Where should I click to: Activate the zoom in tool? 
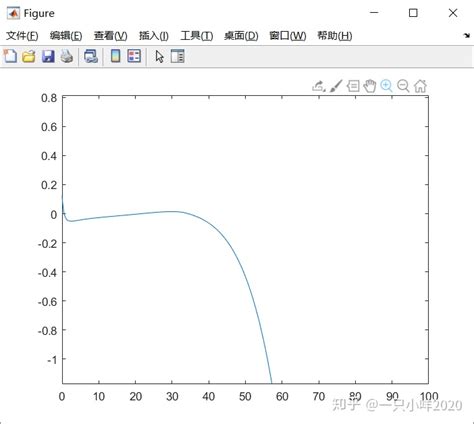click(386, 86)
